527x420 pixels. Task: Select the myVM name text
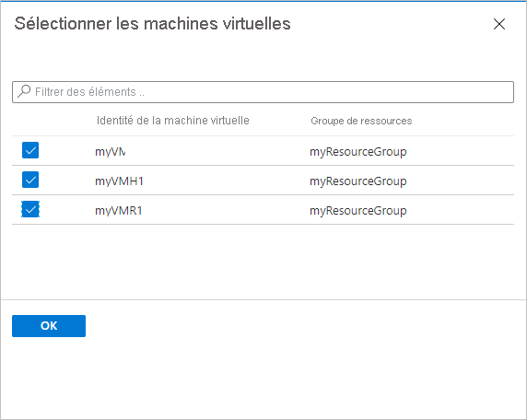[x=111, y=152]
